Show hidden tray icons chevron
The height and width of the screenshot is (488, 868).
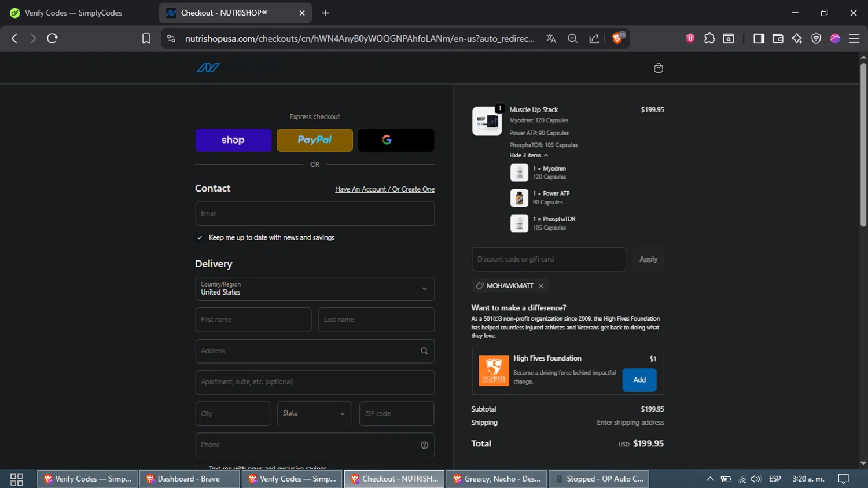pos(710,479)
